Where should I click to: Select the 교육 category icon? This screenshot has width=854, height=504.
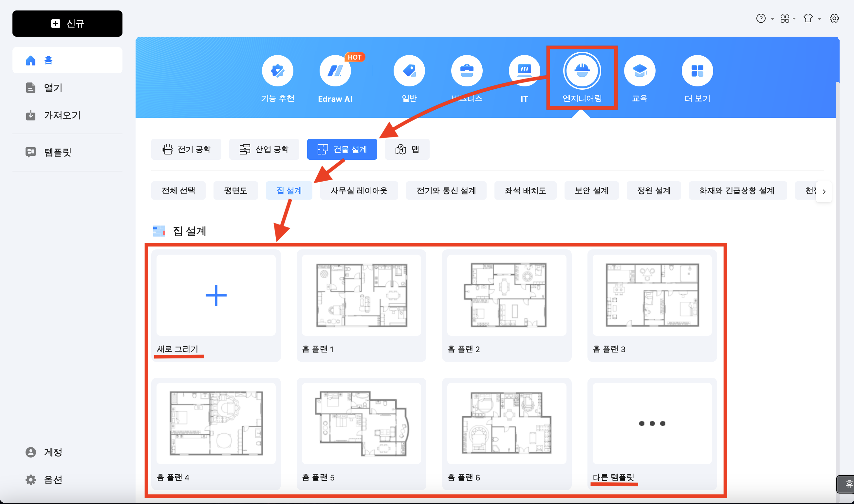pos(640,71)
